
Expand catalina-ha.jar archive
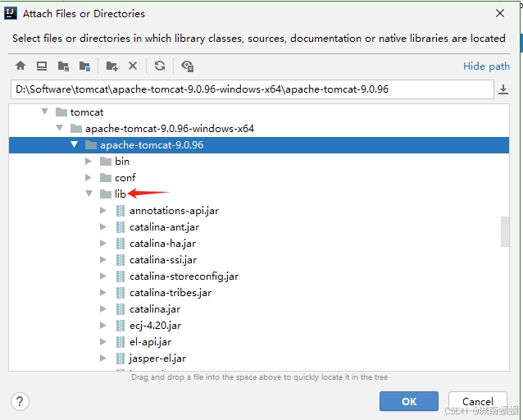103,243
